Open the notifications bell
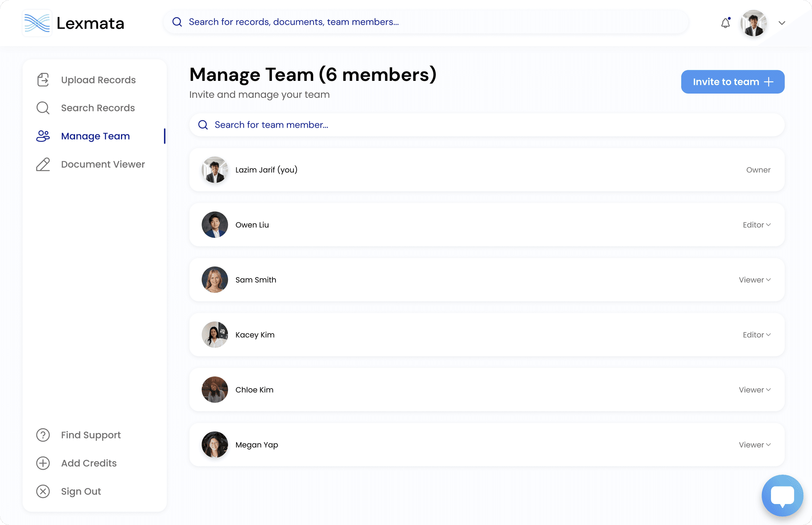 coord(725,23)
